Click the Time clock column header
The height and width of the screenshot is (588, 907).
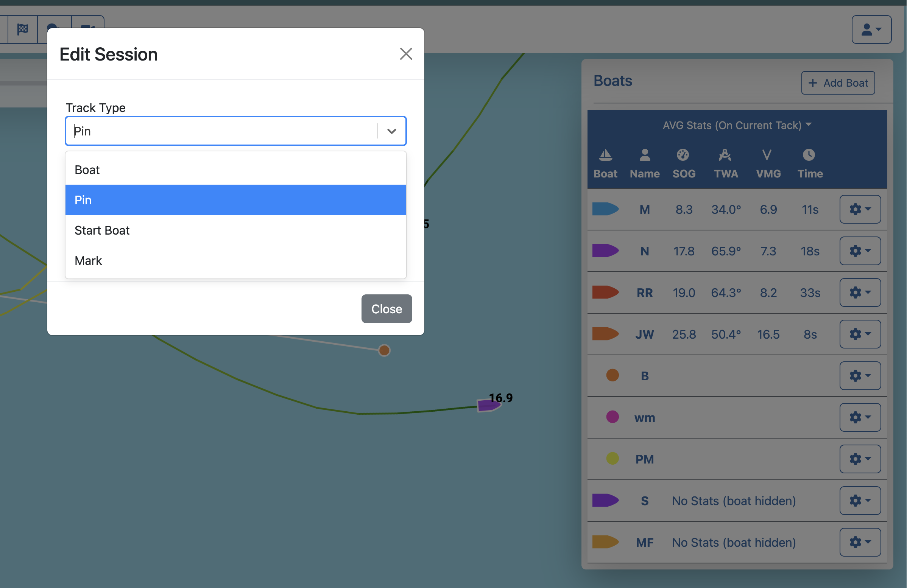pos(809,164)
